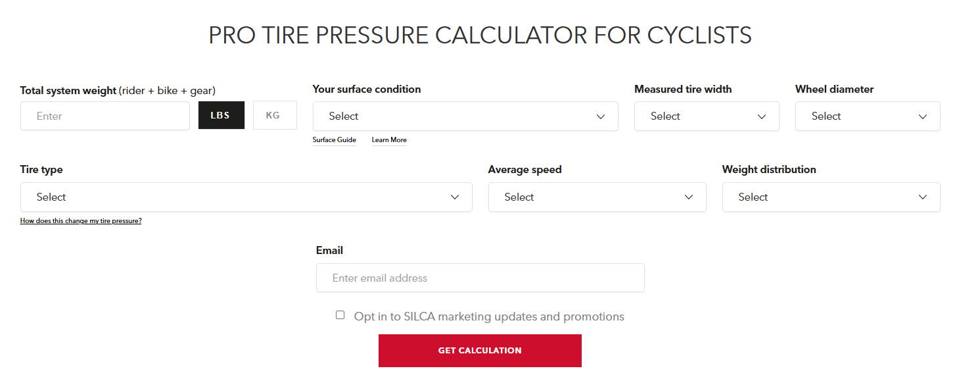Open the surface condition dropdown
This screenshot has width=980, height=381.
click(465, 116)
